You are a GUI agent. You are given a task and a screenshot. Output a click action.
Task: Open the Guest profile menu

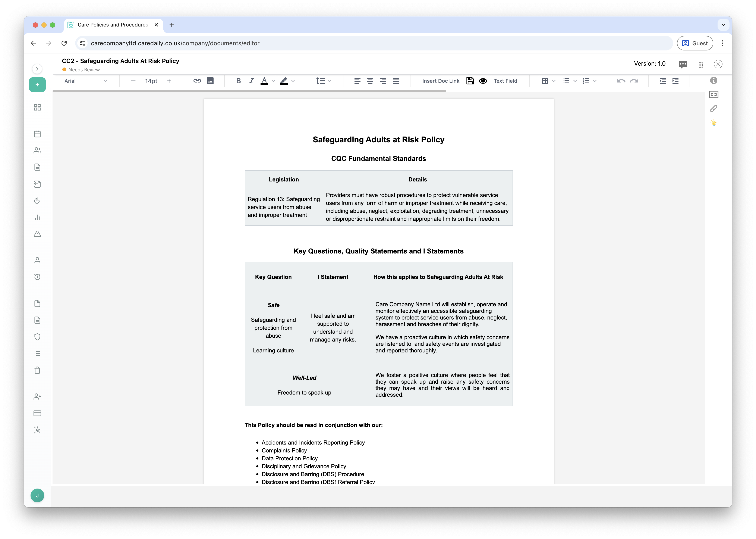tap(695, 43)
